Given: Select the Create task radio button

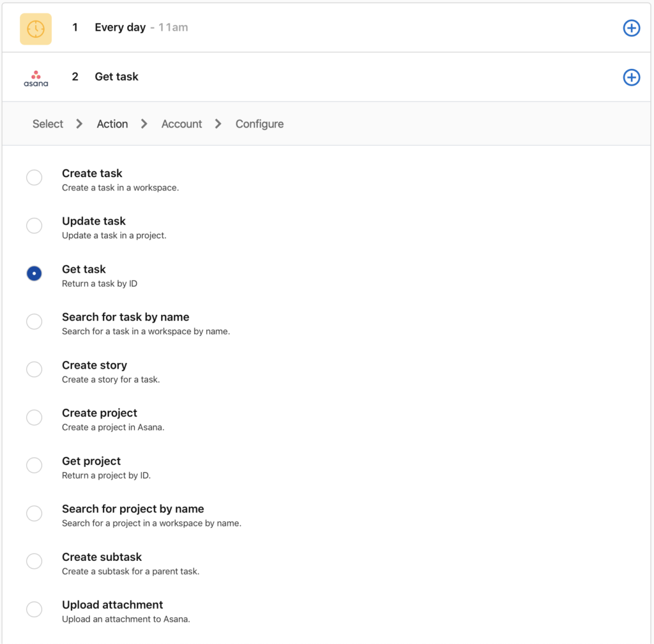Looking at the screenshot, I should coord(34,178).
